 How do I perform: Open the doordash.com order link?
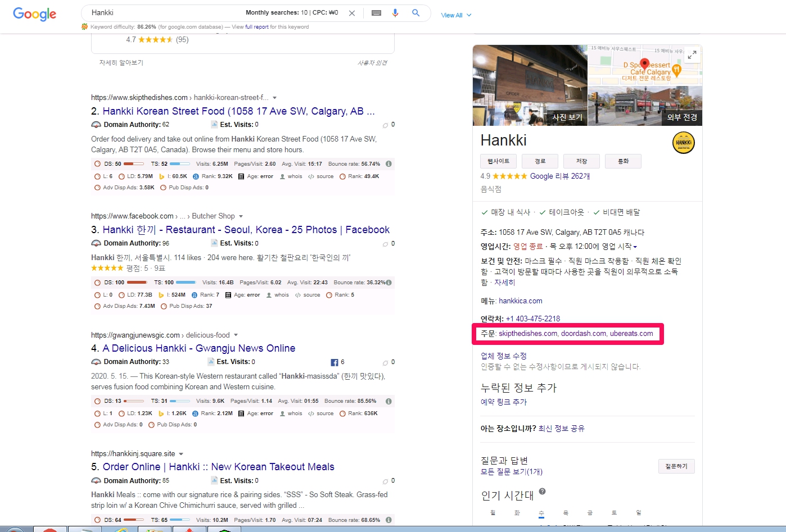583,334
